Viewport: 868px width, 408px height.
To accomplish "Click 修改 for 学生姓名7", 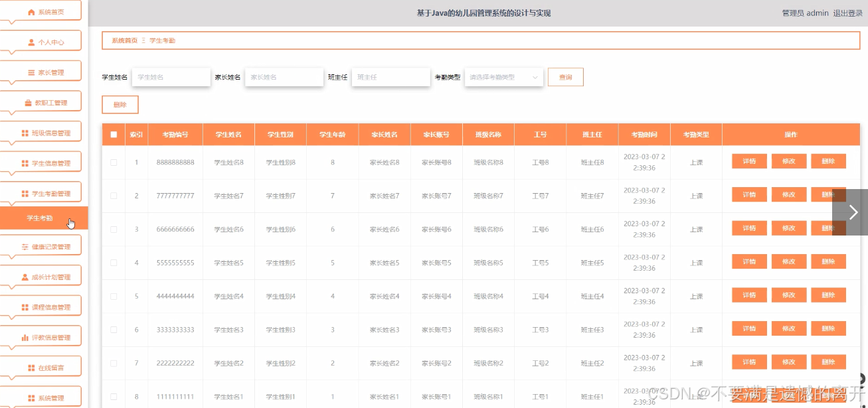I will pyautogui.click(x=789, y=194).
